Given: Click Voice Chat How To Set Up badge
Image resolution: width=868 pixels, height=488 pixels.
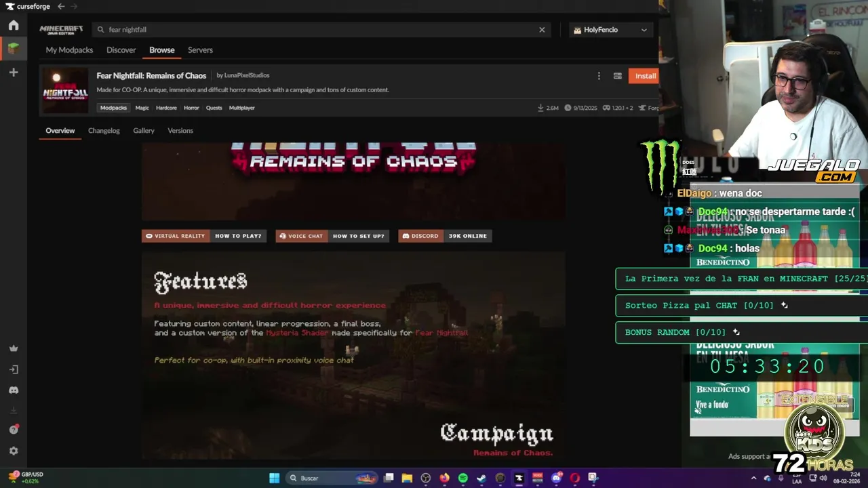Looking at the screenshot, I should tap(332, 236).
